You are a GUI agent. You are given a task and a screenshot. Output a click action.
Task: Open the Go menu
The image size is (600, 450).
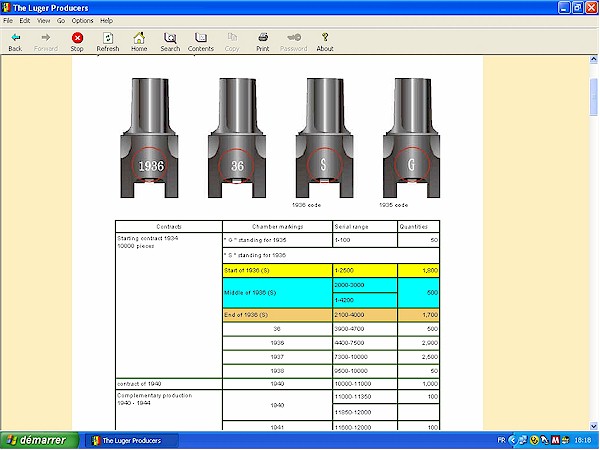click(x=61, y=21)
